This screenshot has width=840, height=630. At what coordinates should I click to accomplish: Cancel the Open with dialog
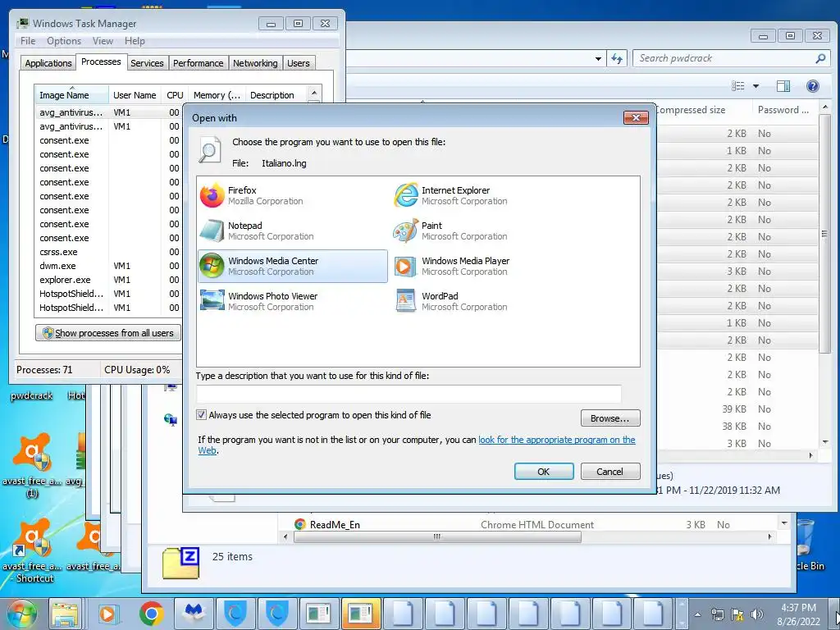point(610,472)
